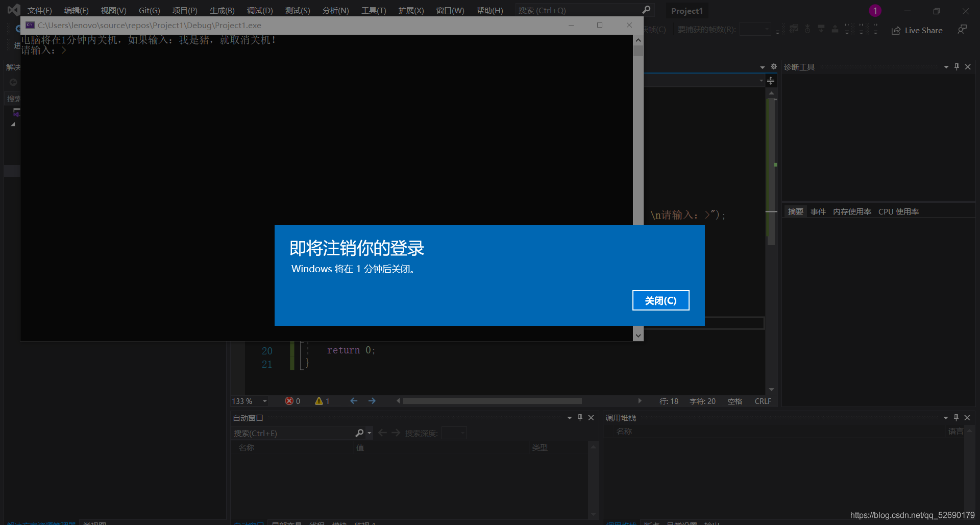Open the editor settings gear icon
The width and height of the screenshot is (980, 525).
point(774,67)
